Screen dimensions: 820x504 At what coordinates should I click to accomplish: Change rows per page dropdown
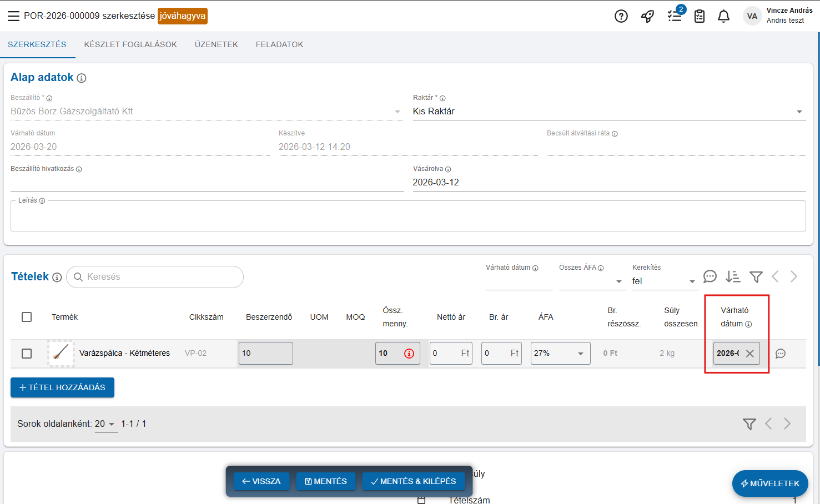pyautogui.click(x=105, y=424)
